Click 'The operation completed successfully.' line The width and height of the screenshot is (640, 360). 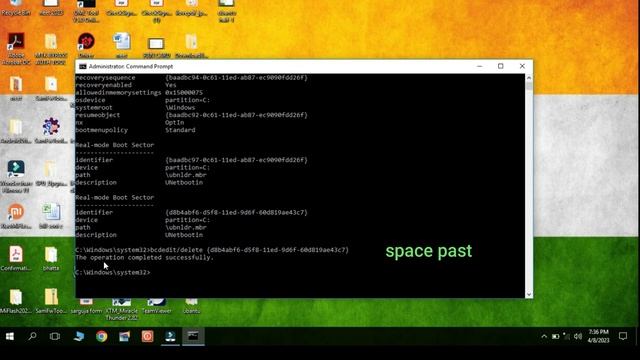pos(144,258)
